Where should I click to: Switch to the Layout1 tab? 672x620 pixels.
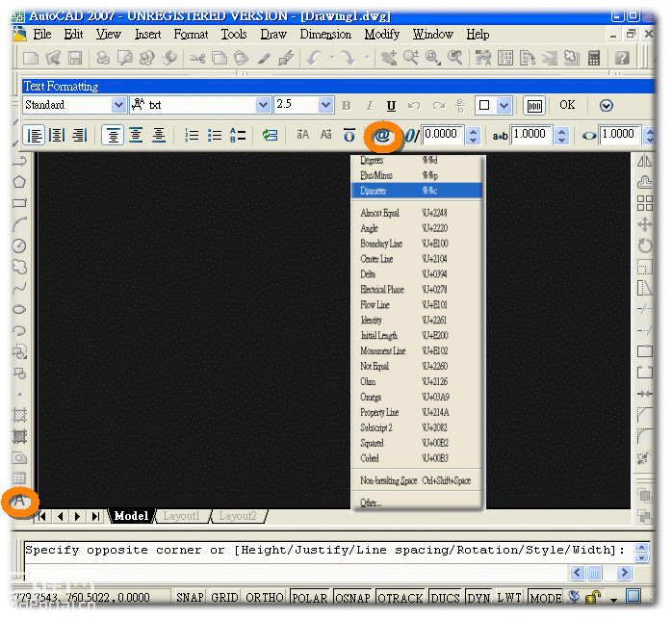pyautogui.click(x=181, y=516)
